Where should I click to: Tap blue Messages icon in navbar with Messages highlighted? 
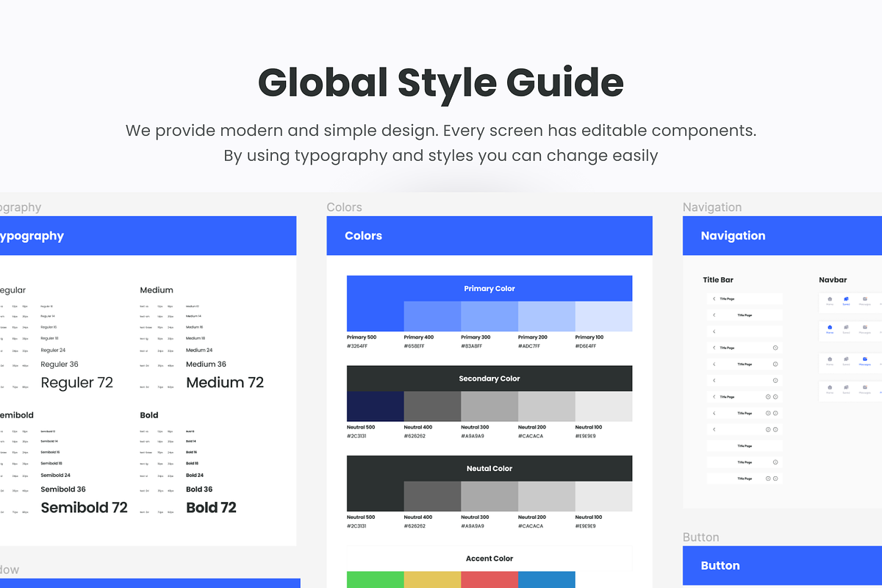(865, 359)
